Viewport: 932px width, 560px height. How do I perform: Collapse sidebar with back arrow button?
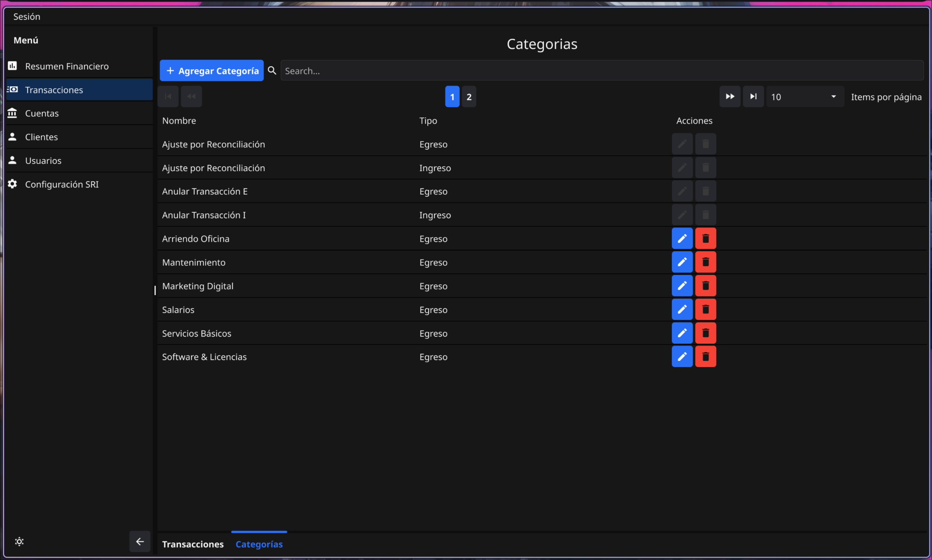pos(140,541)
